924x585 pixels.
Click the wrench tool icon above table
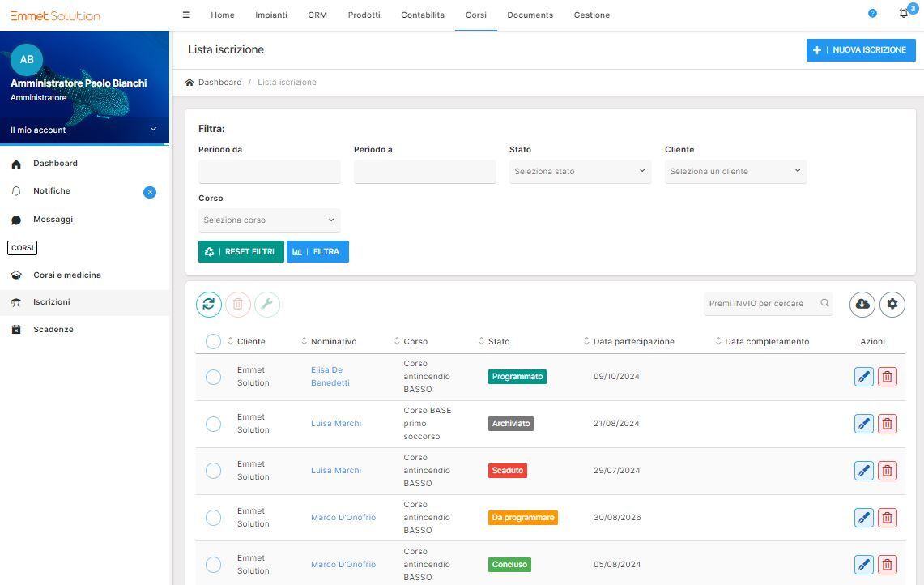coord(267,304)
